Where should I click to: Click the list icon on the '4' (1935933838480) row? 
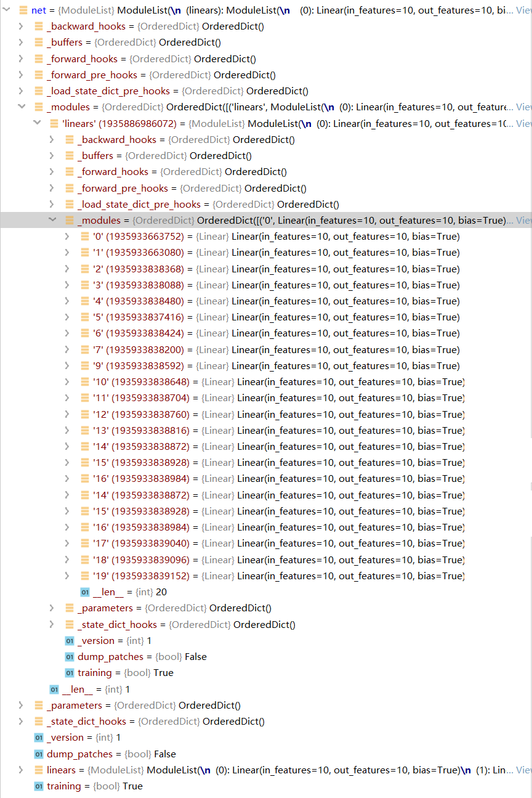point(85,301)
